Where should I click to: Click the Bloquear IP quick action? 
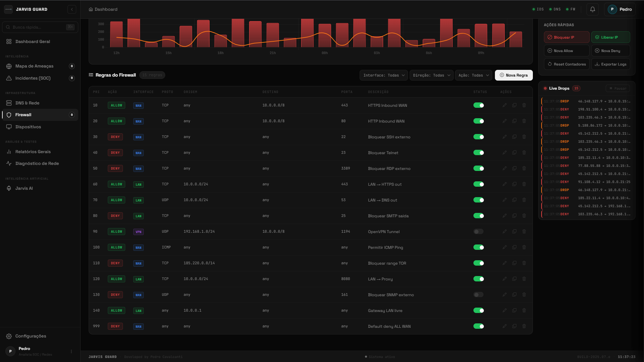[566, 37]
